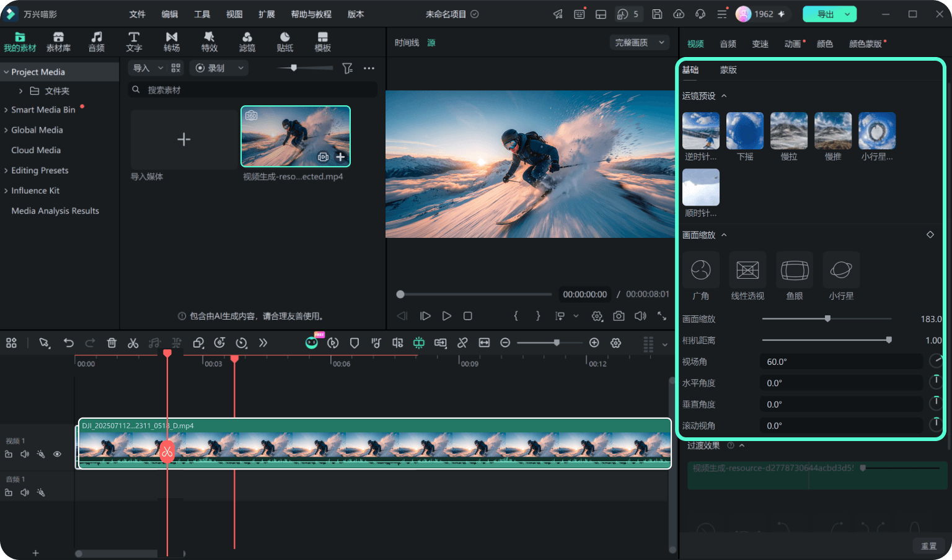Select the 鱼眼 fisheye projection icon
This screenshot has height=560, width=952.
(x=795, y=270)
